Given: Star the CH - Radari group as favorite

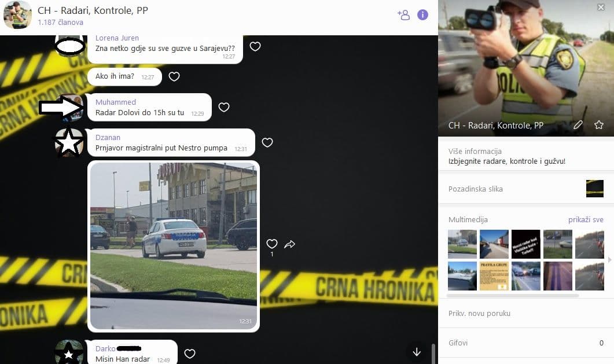Looking at the screenshot, I should point(599,125).
